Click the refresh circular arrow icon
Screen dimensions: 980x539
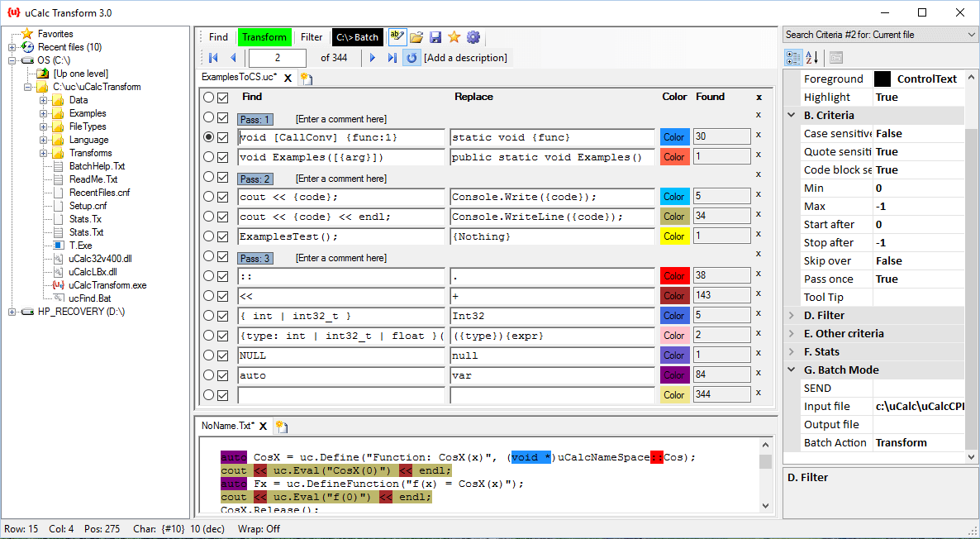coord(412,58)
